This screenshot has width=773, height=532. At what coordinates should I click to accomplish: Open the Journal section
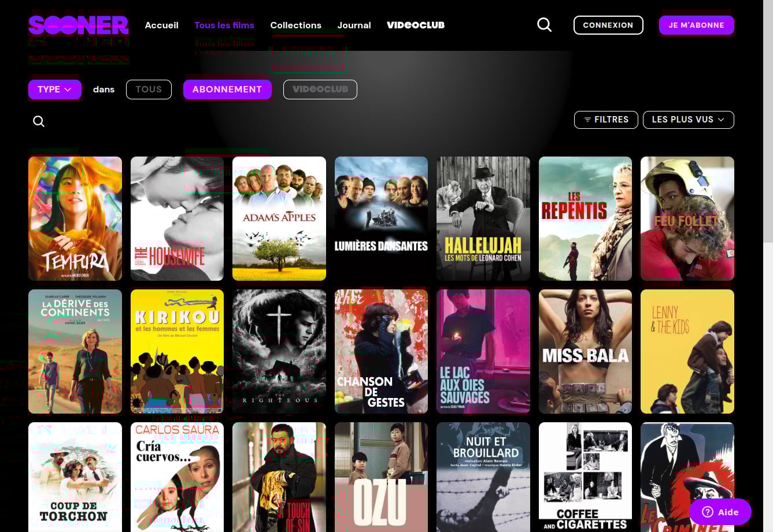(354, 25)
